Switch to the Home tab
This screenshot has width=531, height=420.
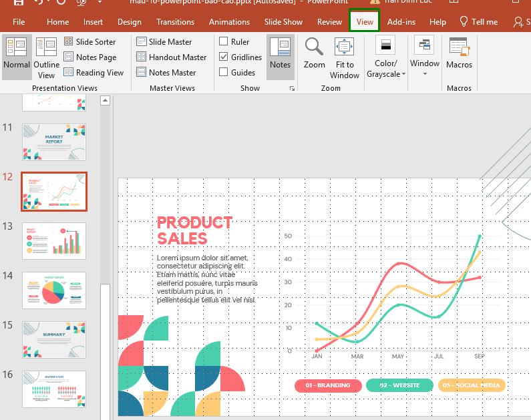pyautogui.click(x=57, y=22)
